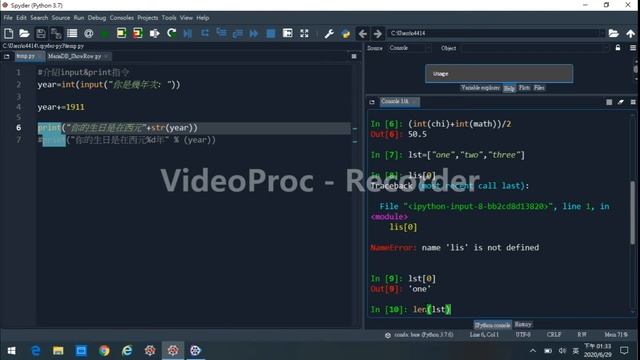Open Chrome from the taskbar

click(104, 351)
